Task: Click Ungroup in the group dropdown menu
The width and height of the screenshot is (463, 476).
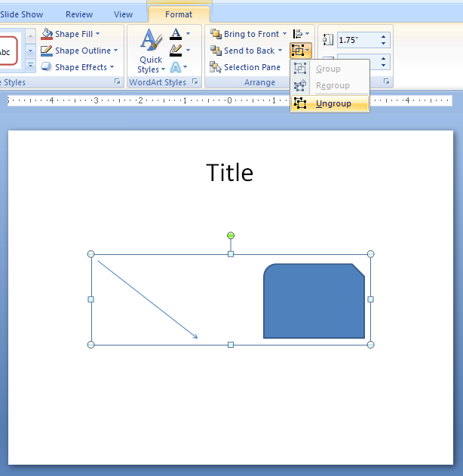Action: coord(333,103)
